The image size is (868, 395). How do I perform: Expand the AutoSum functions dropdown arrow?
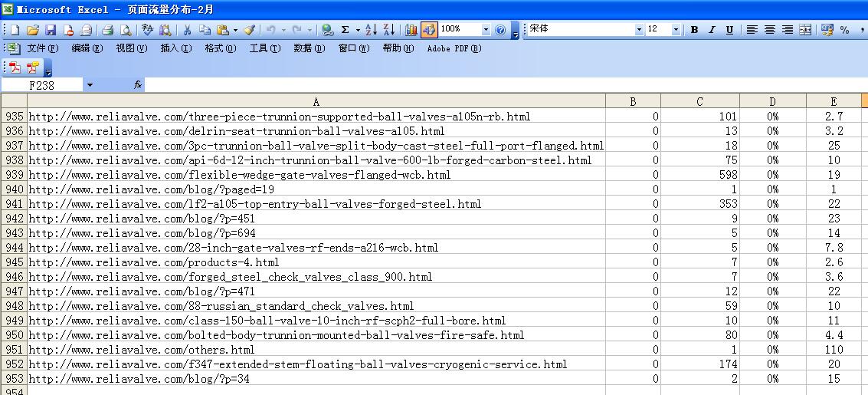click(359, 30)
